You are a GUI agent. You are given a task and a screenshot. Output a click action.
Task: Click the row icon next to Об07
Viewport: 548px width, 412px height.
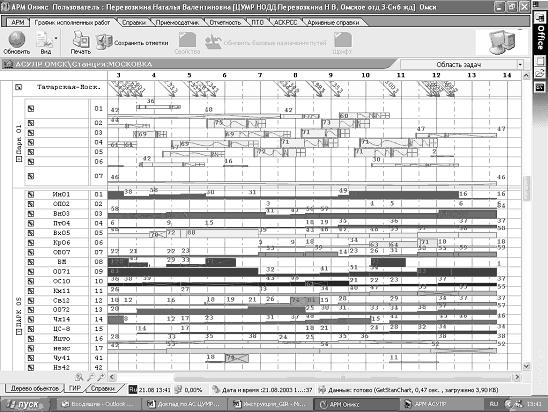pos(31,252)
